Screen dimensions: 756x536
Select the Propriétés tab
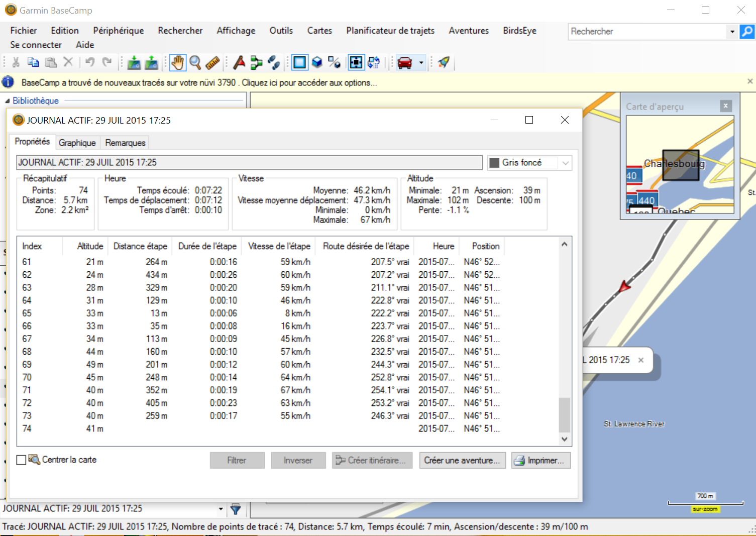[x=32, y=142]
